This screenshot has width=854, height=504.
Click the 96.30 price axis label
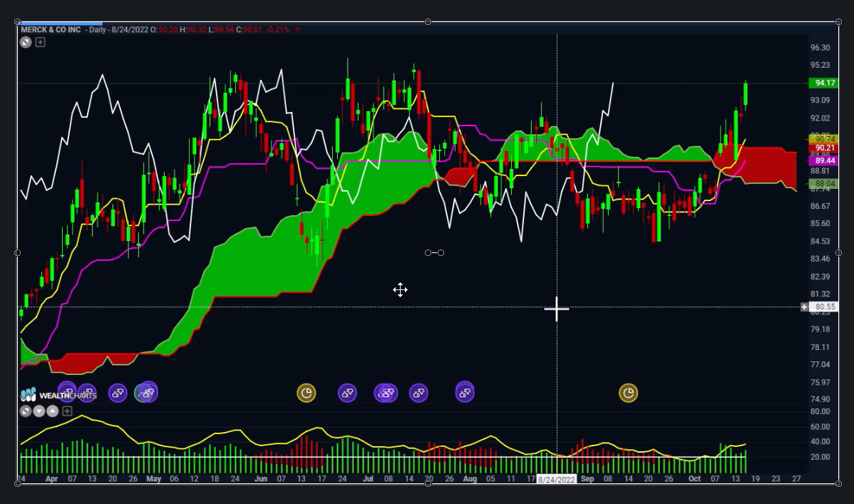[x=820, y=47]
